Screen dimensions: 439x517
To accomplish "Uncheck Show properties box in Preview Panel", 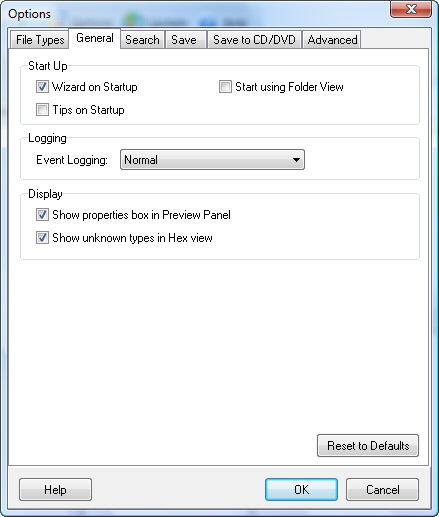I will point(42,215).
